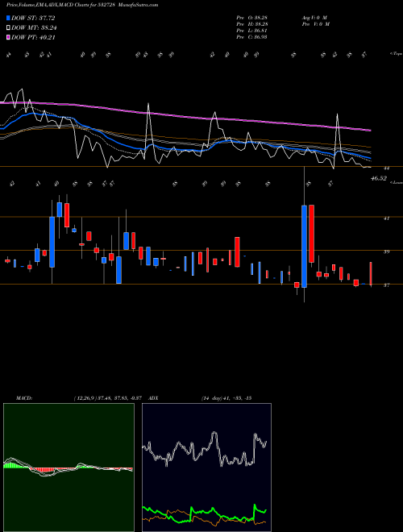Click the 'Pre O: 38.28' value
The image size is (403, 532).
pos(251,17)
